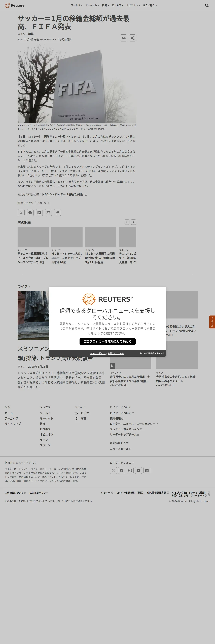
Task: Follow Reuters on LinkedIn in the footer
Action: 147,470
